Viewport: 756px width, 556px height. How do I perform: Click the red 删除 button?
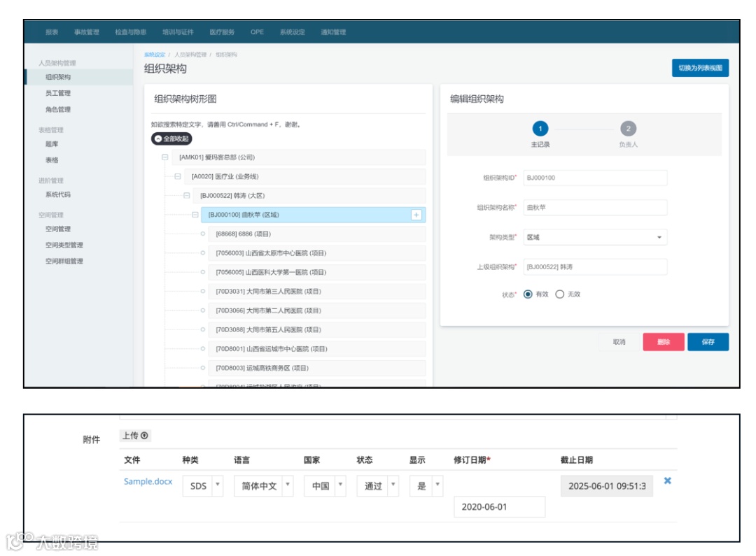click(x=664, y=342)
